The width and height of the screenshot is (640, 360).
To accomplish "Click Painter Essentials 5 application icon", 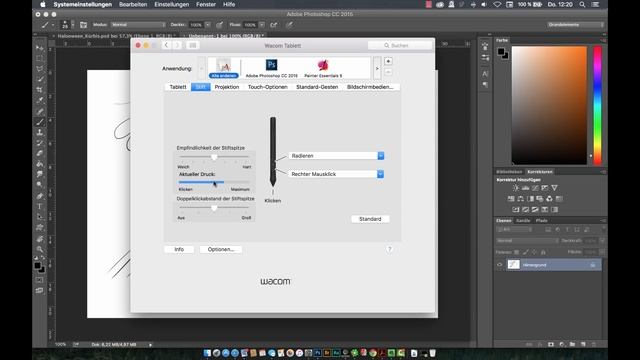I will 323,65.
